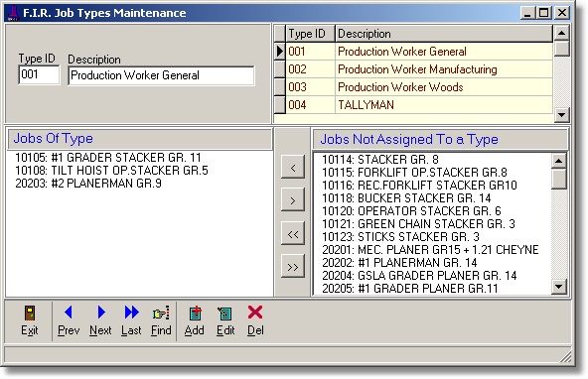The height and width of the screenshot is (379, 588).
Task: Select job 10120: OPERATOR STACKER GR. 6
Action: click(411, 211)
